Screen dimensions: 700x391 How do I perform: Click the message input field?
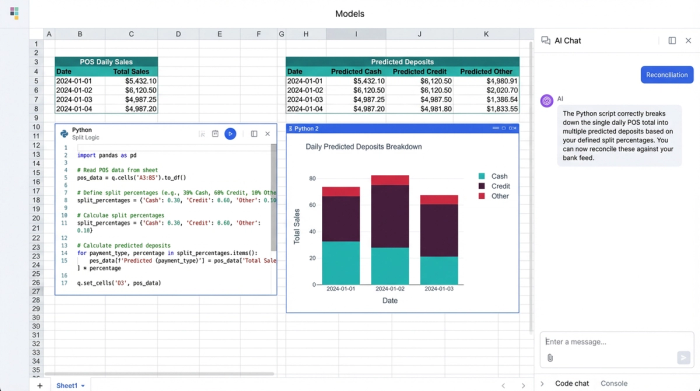(x=617, y=342)
